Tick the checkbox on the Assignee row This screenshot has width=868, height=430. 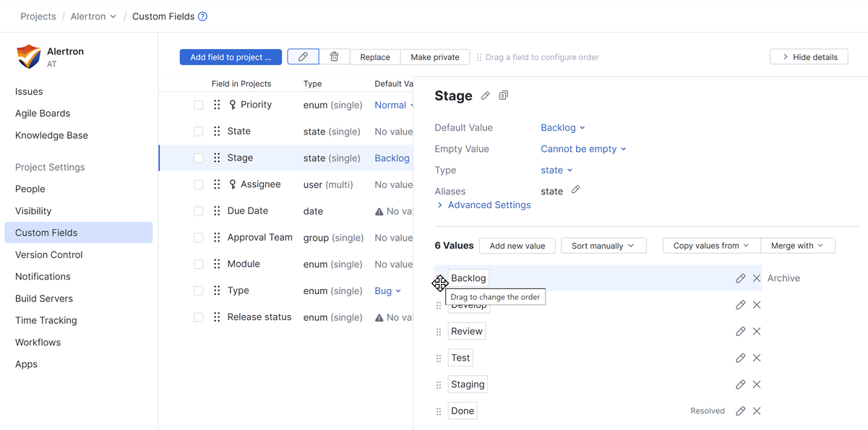[199, 184]
